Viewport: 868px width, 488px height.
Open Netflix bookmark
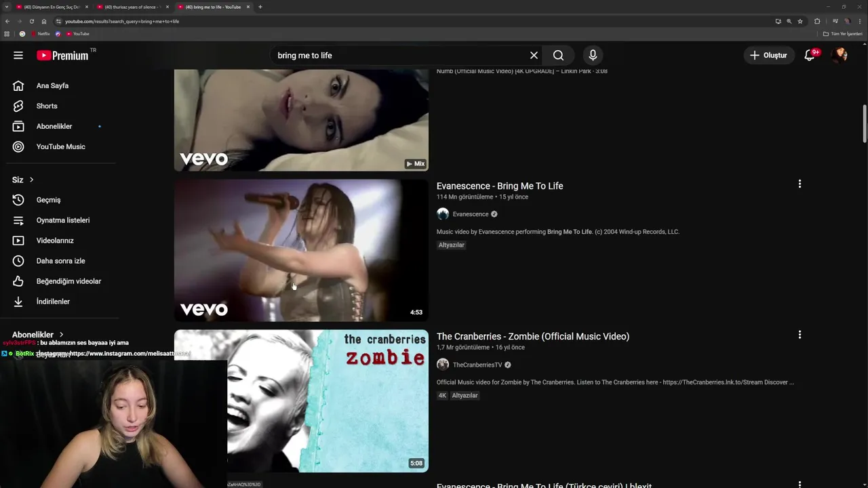41,34
